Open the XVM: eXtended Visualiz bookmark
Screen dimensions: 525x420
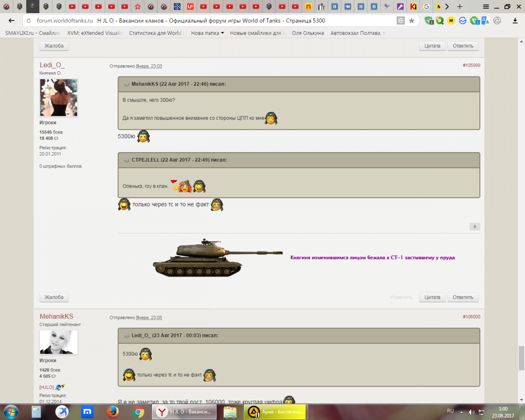[95, 33]
